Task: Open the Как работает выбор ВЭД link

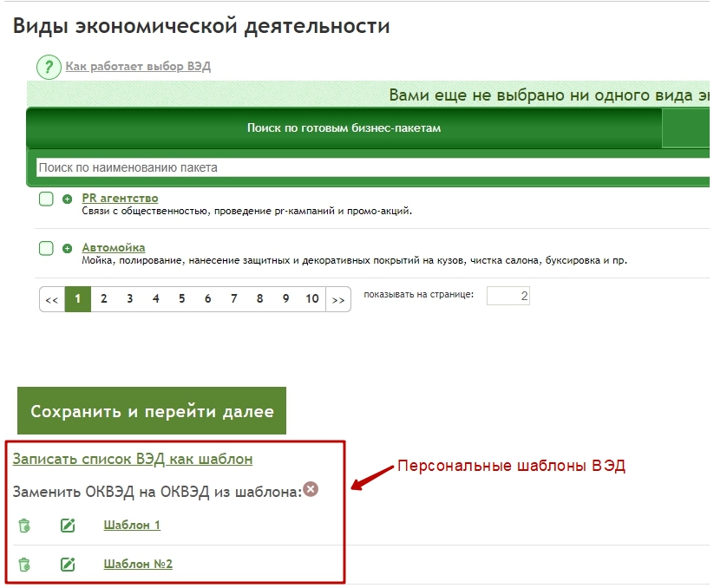Action: (138, 67)
